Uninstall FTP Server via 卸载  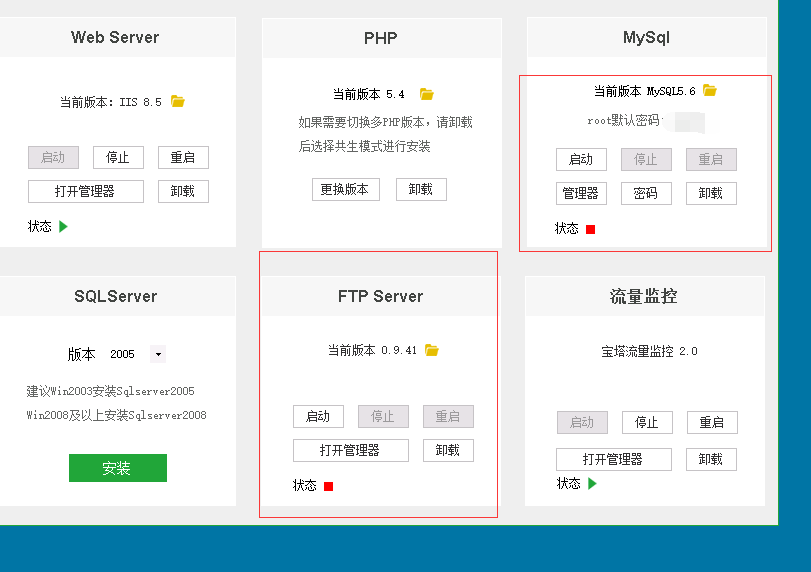click(x=448, y=450)
